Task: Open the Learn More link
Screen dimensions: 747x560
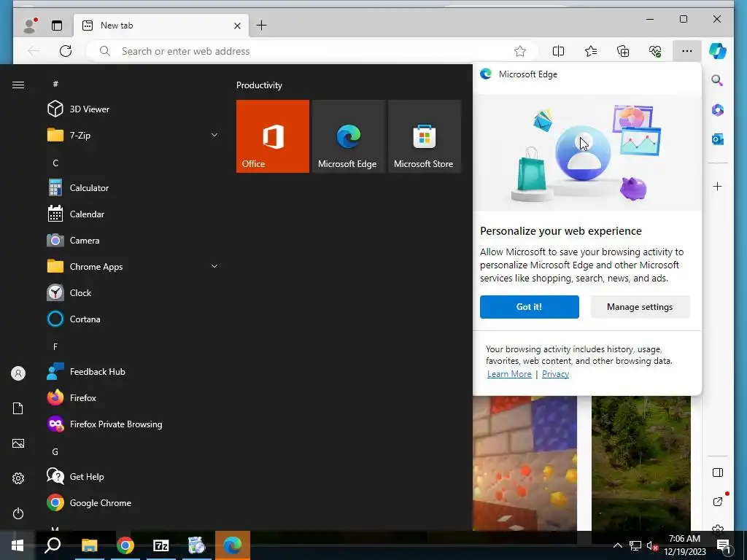Action: 509,374
